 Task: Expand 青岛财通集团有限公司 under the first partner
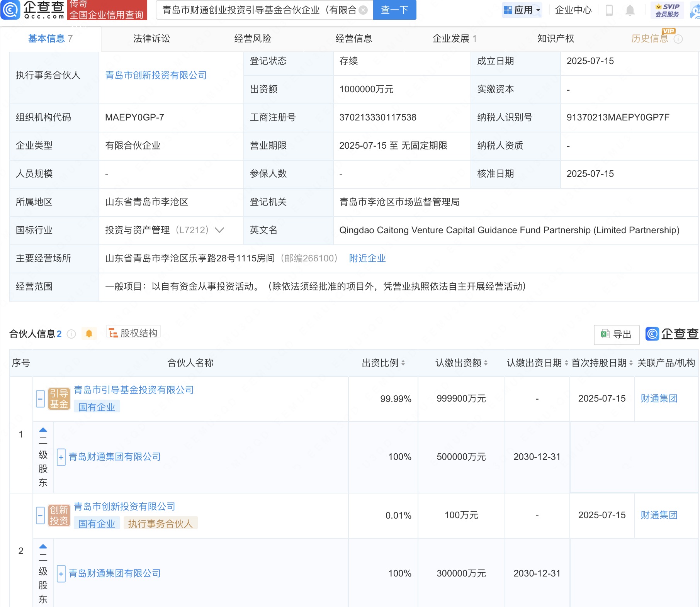point(61,458)
